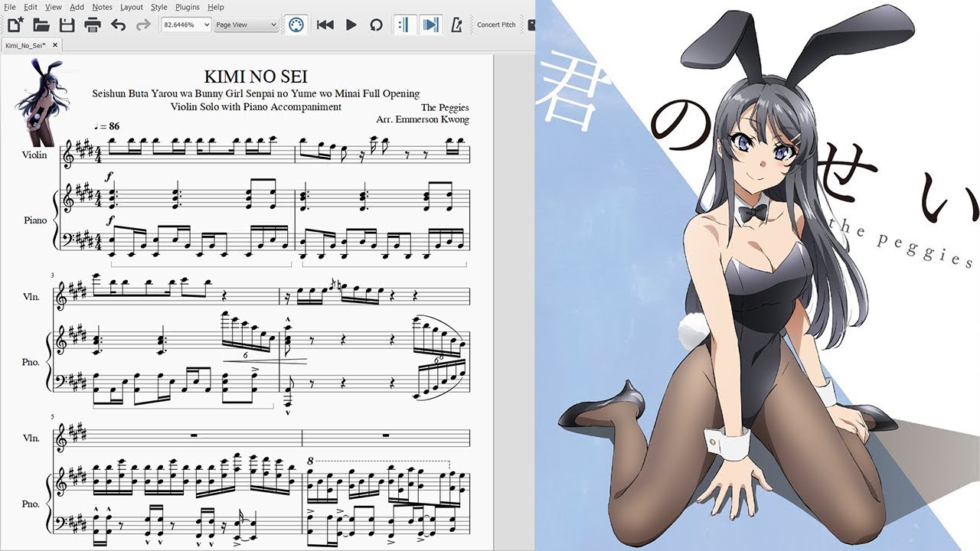
Task: Select the Piano instrument label
Action: (35, 220)
